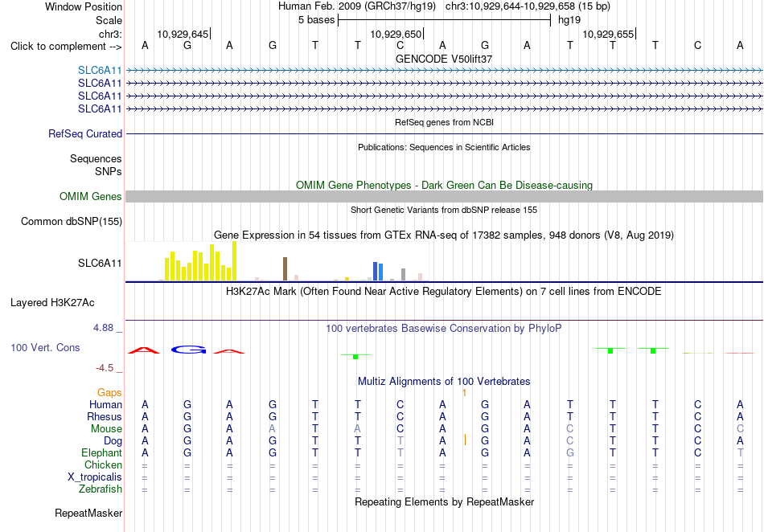
Task: Click the faded G in the Elephant row
Action: click(570, 453)
